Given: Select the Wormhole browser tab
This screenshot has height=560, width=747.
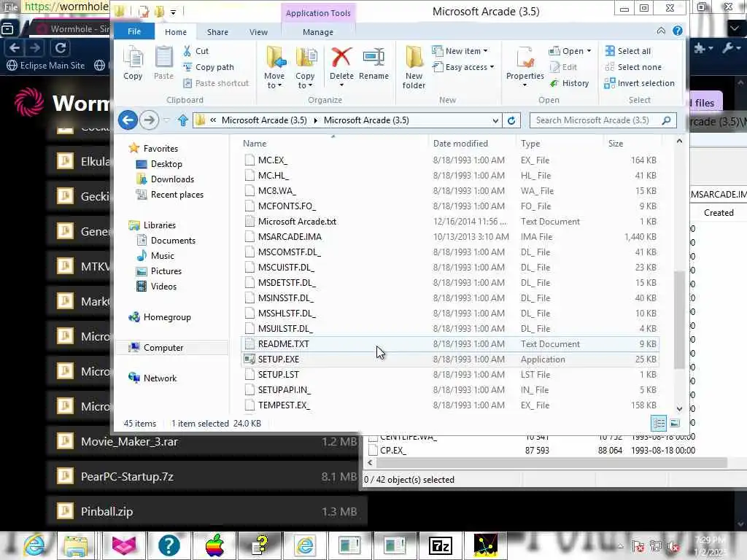Looking at the screenshot, I should [x=71, y=29].
